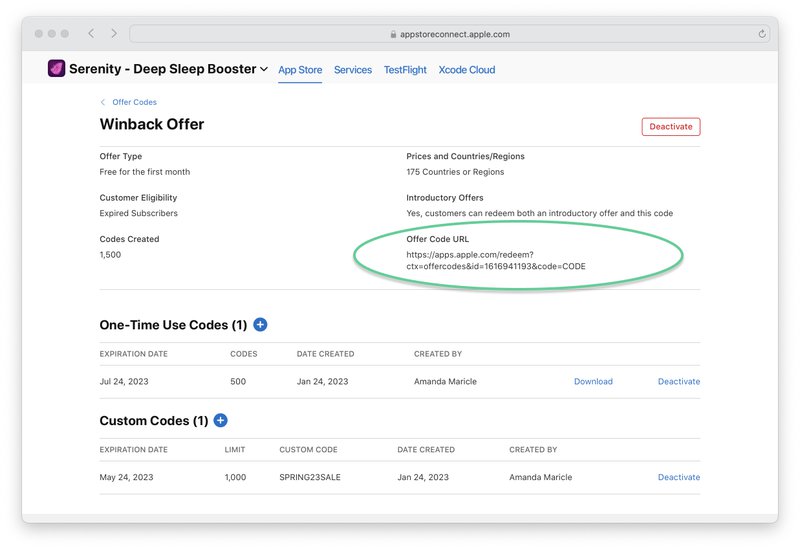Click the lock icon in address bar

(x=393, y=34)
